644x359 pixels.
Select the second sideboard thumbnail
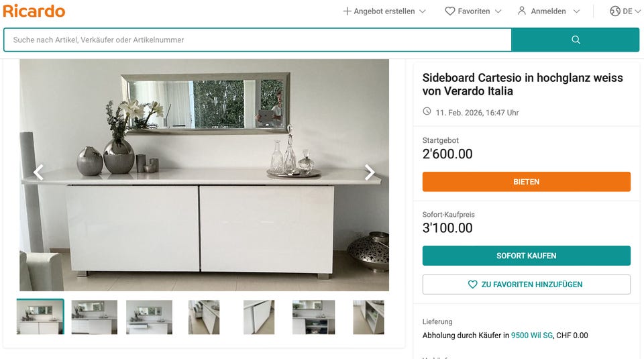95,317
